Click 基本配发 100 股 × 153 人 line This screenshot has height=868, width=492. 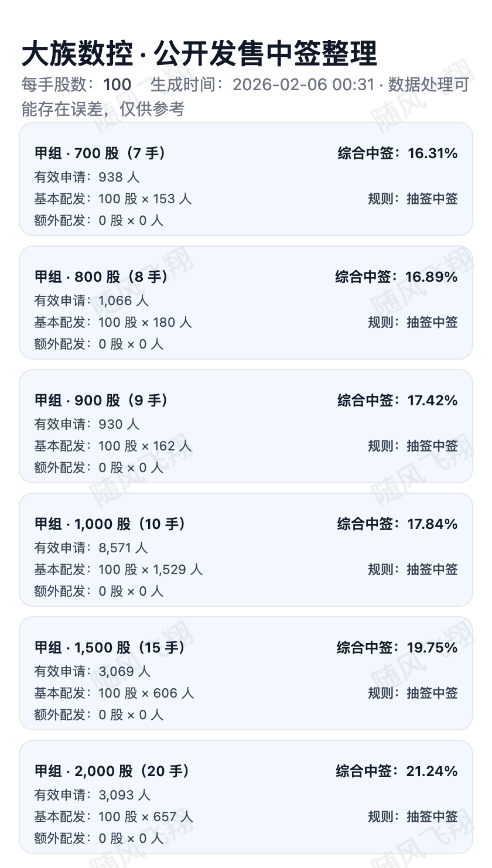(x=113, y=199)
